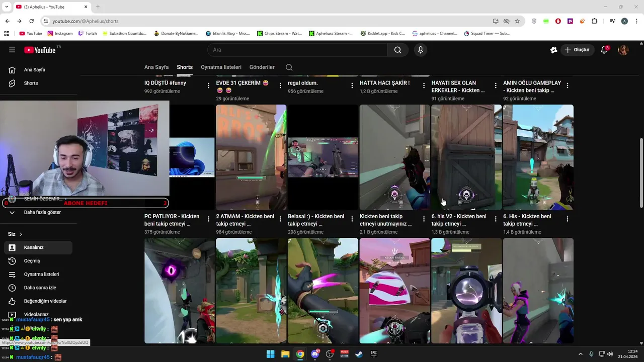The height and width of the screenshot is (362, 644).
Task: Open the Google apps grid in bookmarks bar
Action: [7, 34]
